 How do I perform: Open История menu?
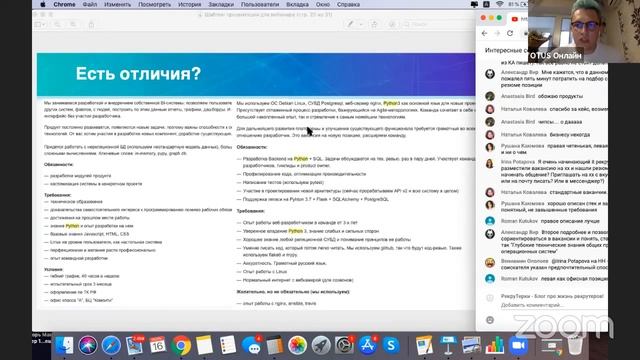pos(189,4)
